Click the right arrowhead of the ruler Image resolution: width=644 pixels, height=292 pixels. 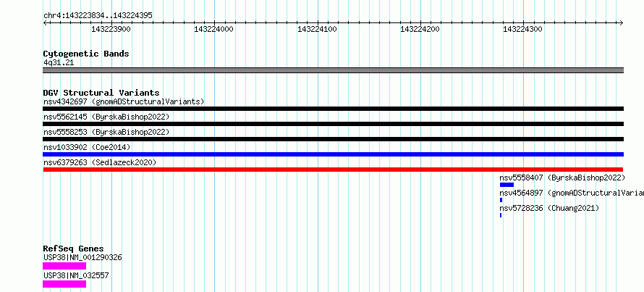pyautogui.click(x=621, y=22)
